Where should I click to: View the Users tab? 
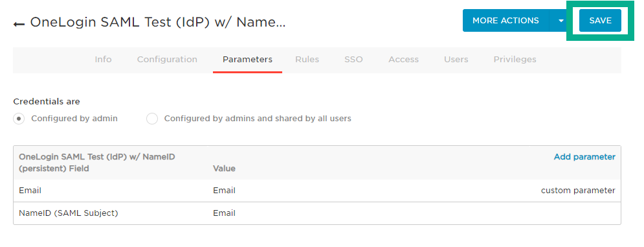point(456,59)
